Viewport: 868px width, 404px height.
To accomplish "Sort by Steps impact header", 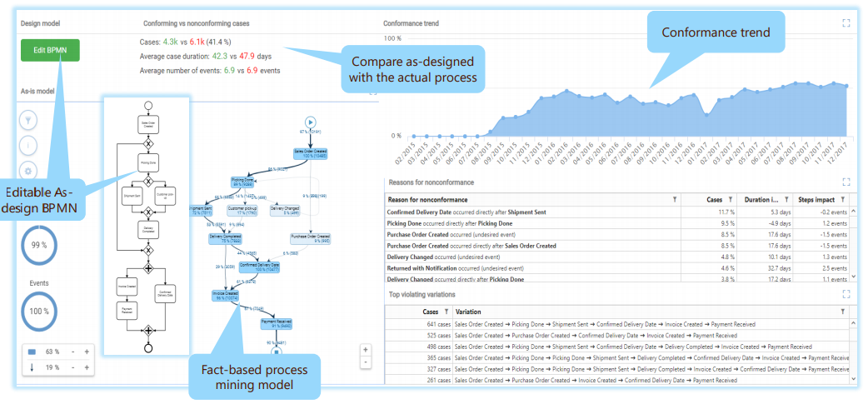I will pos(815,199).
